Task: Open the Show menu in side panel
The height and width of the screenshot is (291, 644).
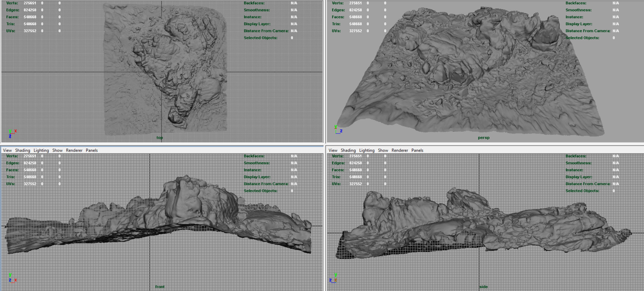Action: (383, 150)
